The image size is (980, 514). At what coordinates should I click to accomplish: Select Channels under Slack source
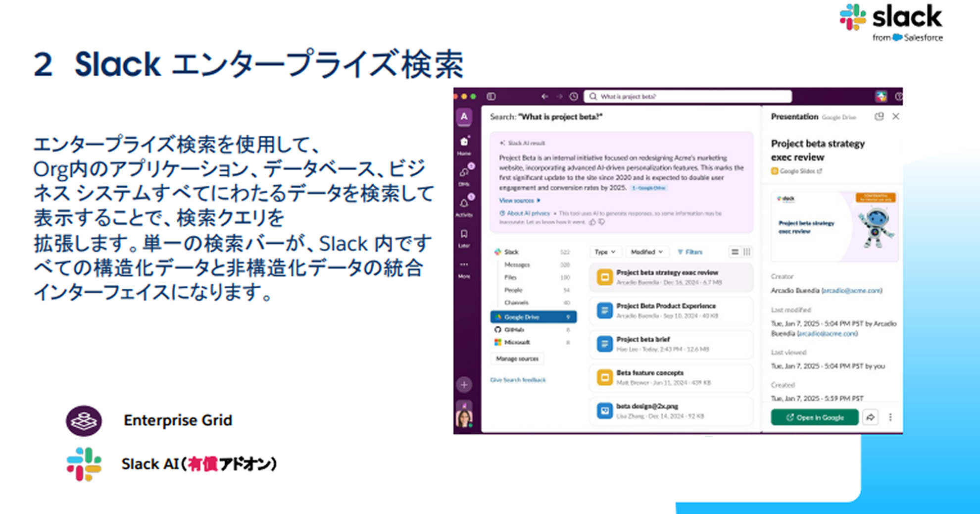(x=537, y=303)
